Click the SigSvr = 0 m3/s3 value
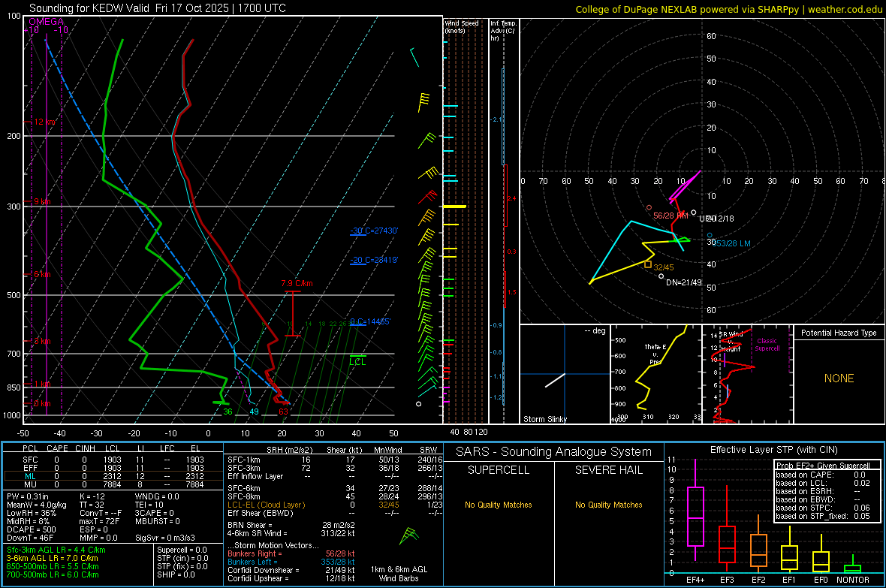The width and height of the screenshot is (886, 588). coord(165,538)
